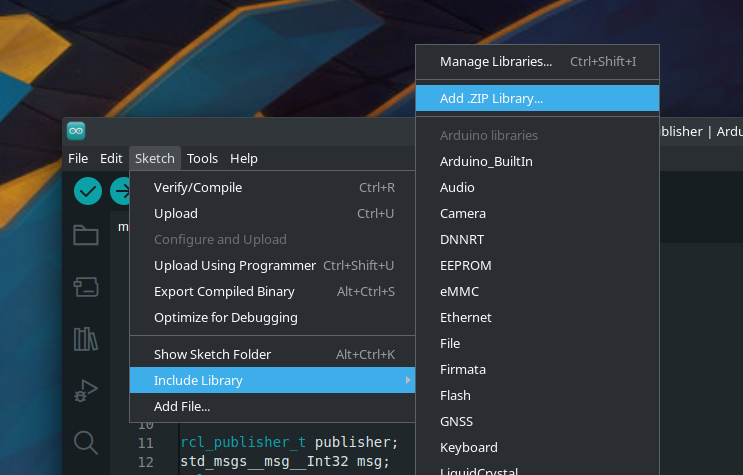Select Upload Using Programmer
743x475 pixels.
[272, 265]
